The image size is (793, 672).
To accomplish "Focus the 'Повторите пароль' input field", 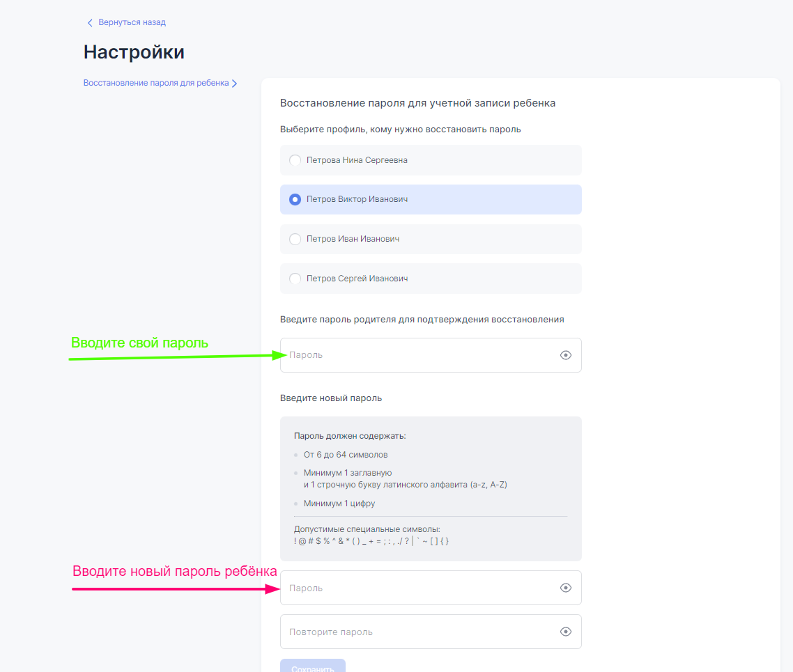I will coord(418,632).
